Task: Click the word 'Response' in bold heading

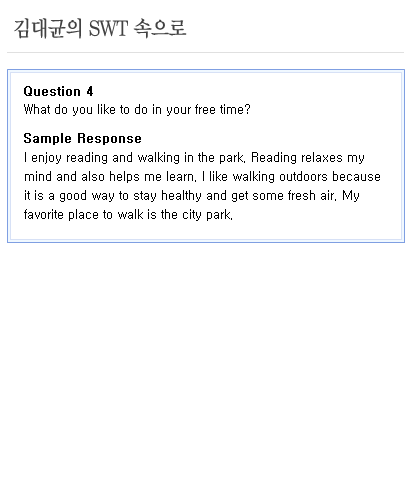Action: 109,139
